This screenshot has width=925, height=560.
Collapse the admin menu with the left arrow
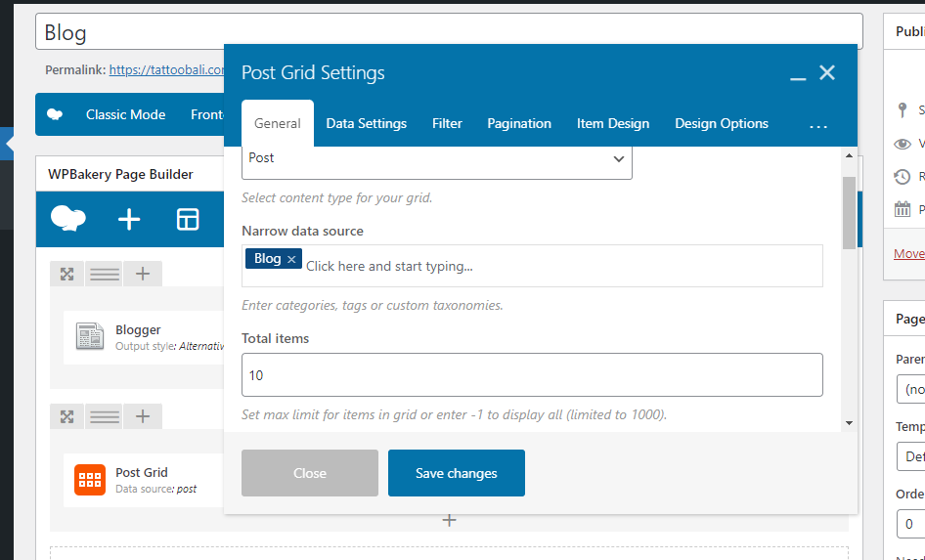[x=8, y=144]
